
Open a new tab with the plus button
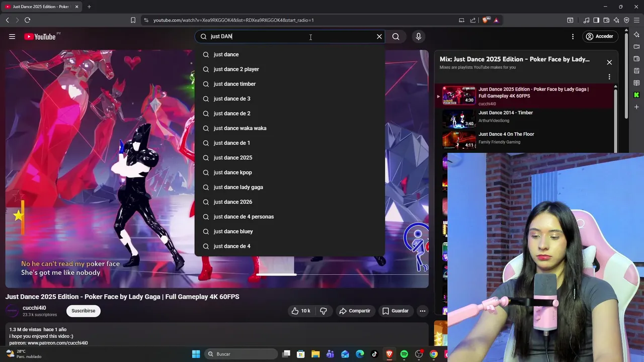tap(89, 7)
